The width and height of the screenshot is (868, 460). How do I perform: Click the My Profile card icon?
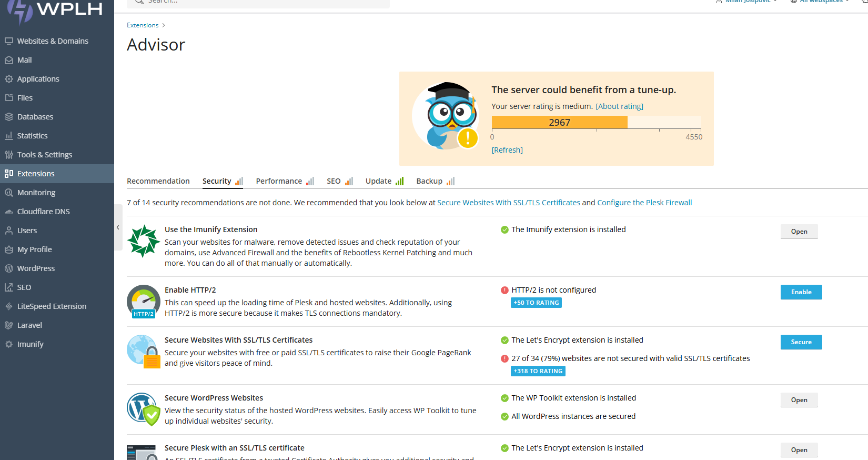pyautogui.click(x=9, y=249)
